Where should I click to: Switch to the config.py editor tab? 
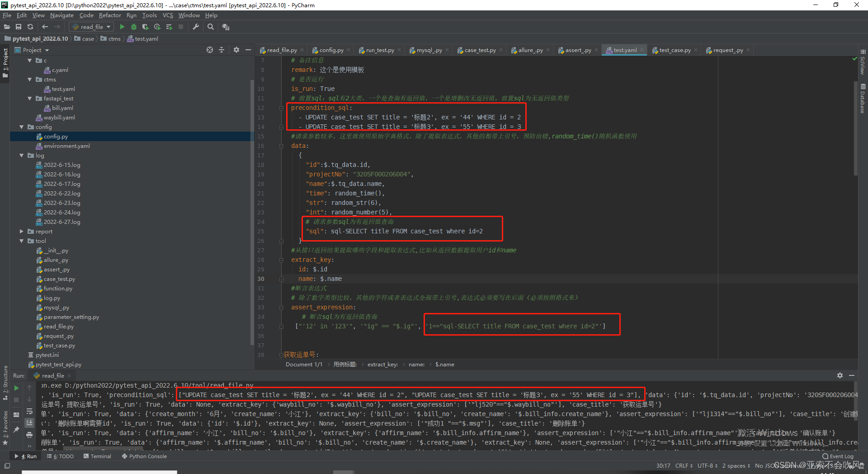[x=331, y=50]
